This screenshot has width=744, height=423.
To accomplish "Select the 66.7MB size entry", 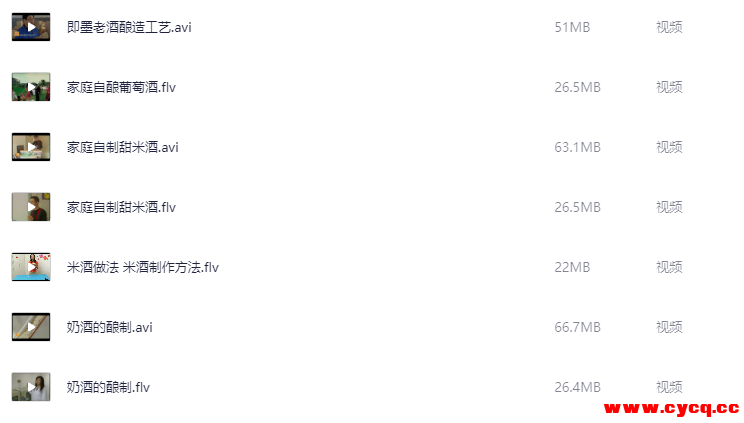I will (x=577, y=327).
